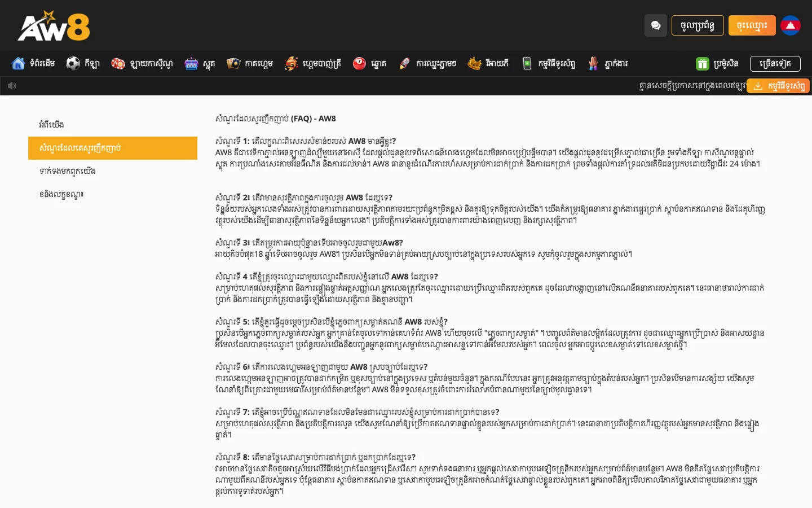Click the rocket instant-win icon

pyautogui.click(x=404, y=64)
